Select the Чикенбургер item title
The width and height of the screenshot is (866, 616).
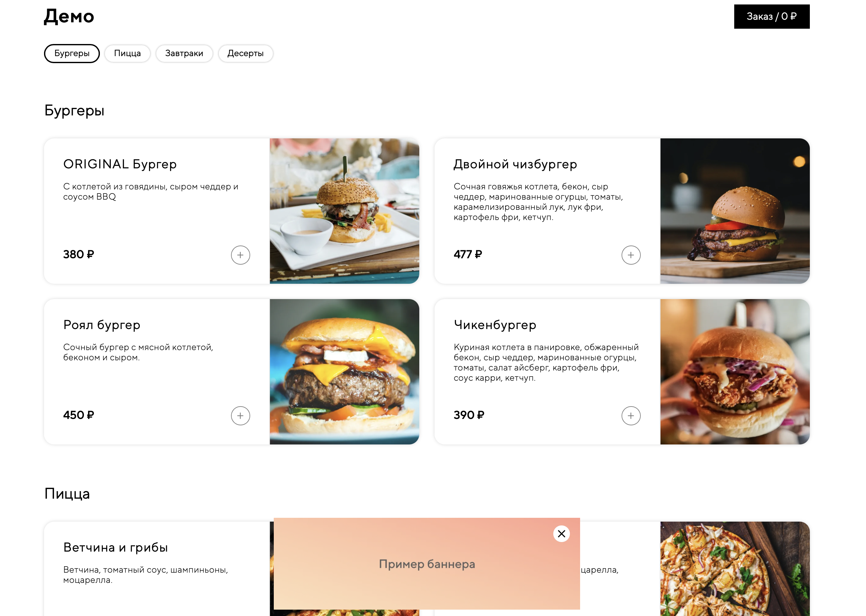(495, 325)
